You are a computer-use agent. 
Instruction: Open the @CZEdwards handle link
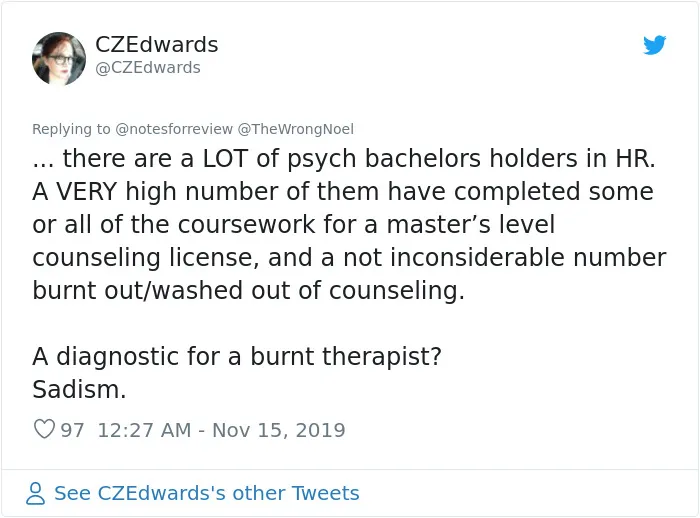(148, 67)
